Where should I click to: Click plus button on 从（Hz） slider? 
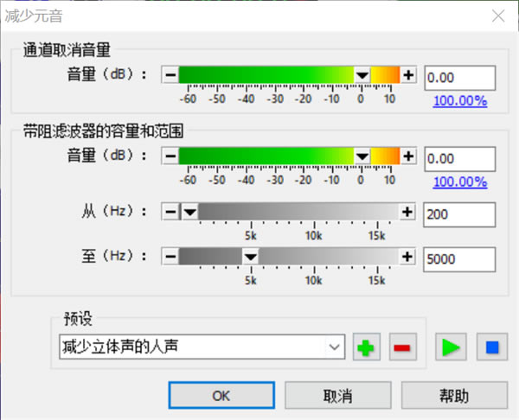pos(406,212)
